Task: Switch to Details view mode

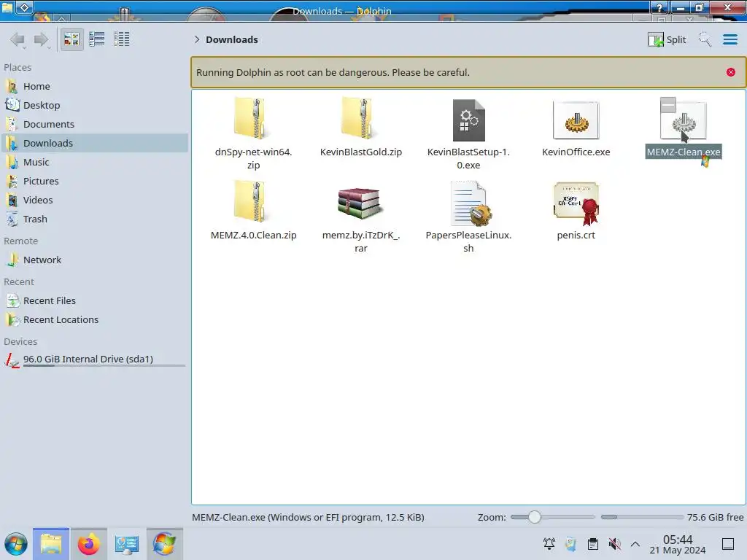Action: click(122, 39)
